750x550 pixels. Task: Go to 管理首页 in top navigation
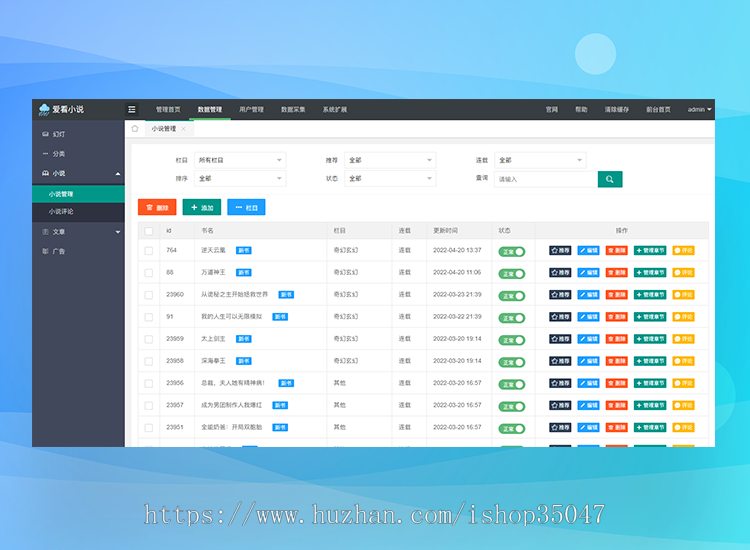(168, 110)
